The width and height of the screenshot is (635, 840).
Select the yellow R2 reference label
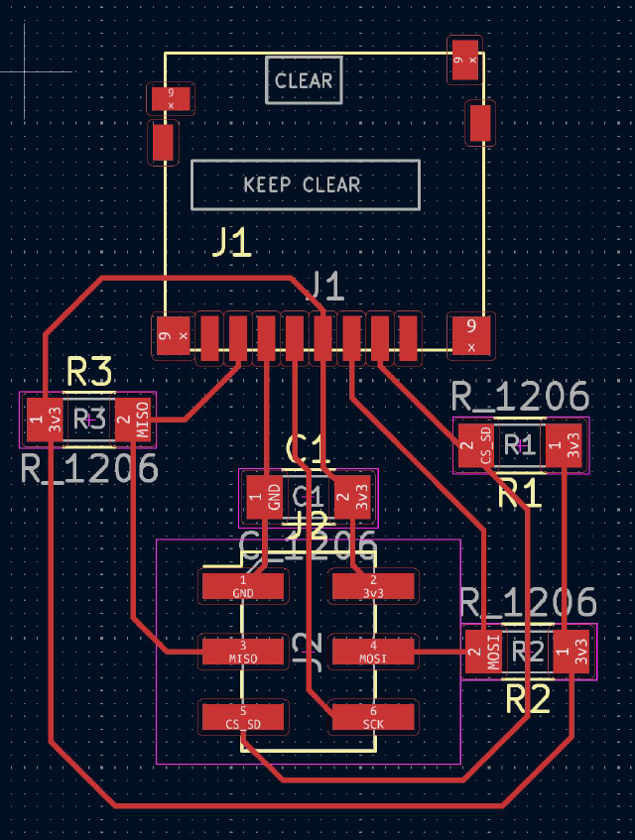(x=528, y=699)
